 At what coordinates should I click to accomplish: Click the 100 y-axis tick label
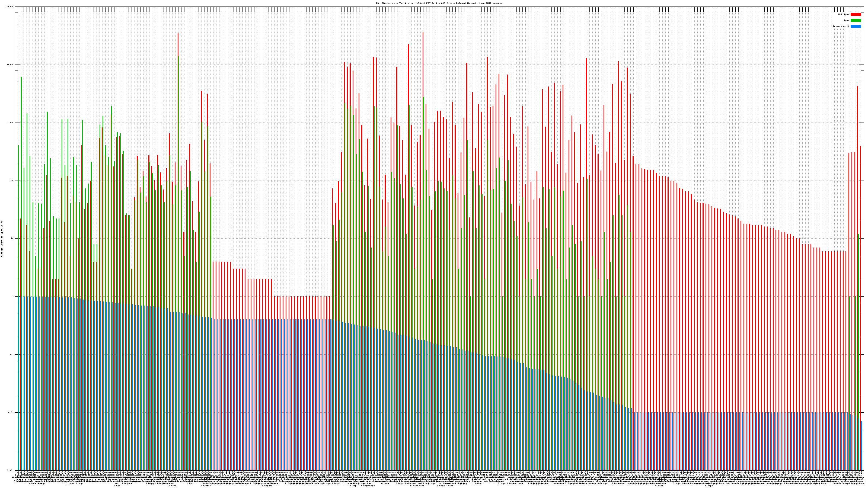12,181
